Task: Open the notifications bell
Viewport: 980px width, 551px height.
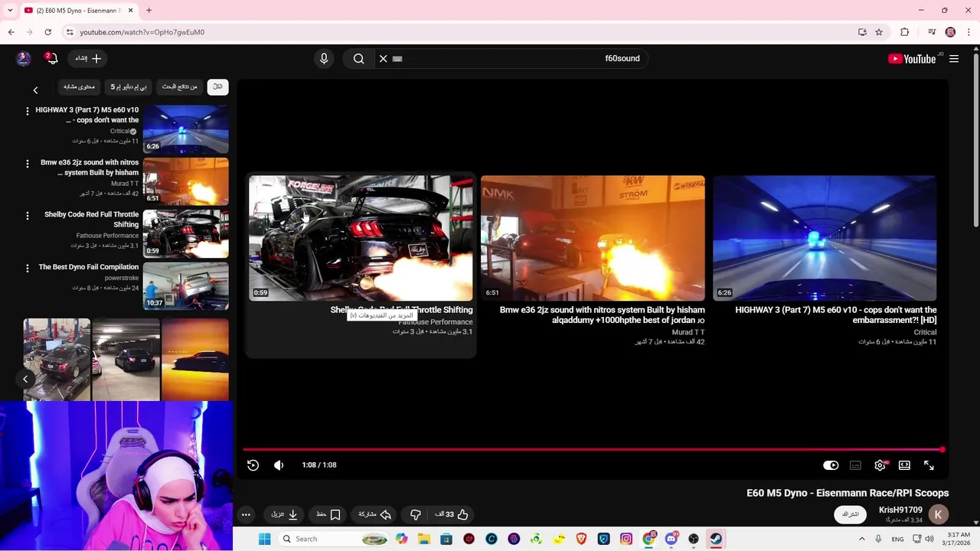Action: [x=52, y=58]
